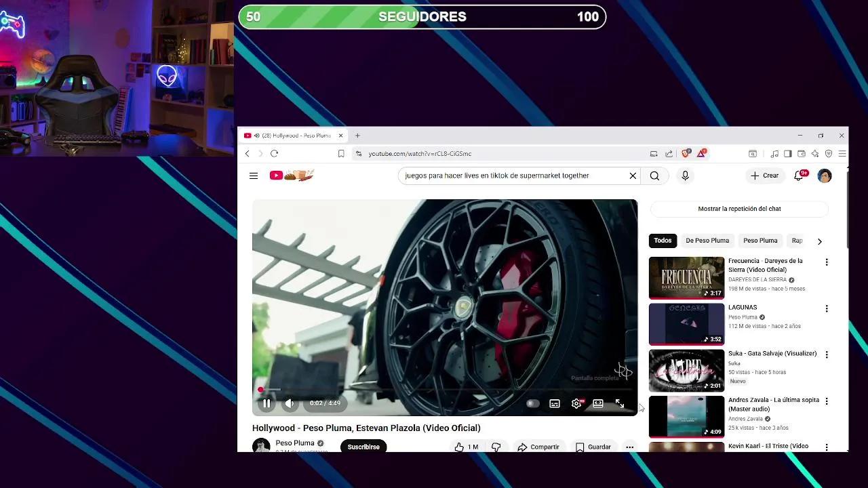Clear the YouTube search box

coord(633,176)
